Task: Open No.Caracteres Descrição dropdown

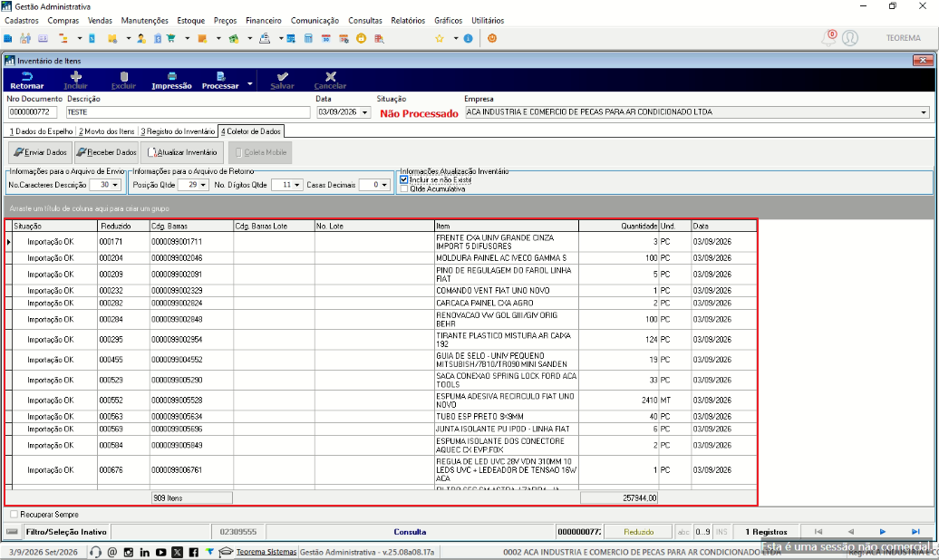Action: [116, 185]
